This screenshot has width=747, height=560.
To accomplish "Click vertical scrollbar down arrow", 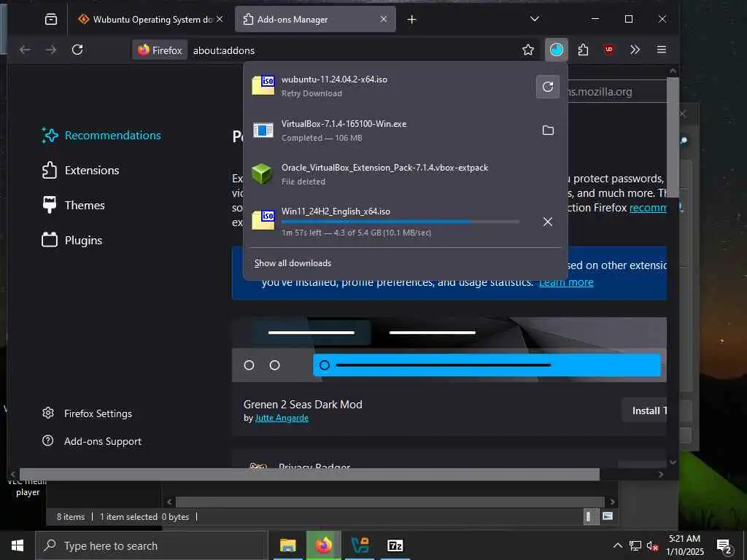I will point(672,462).
